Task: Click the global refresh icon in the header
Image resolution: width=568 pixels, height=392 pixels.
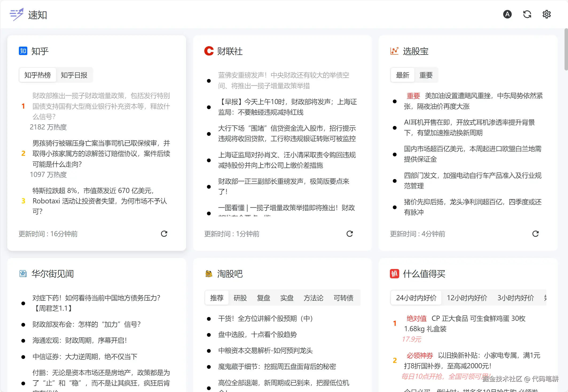Action: 527,14
